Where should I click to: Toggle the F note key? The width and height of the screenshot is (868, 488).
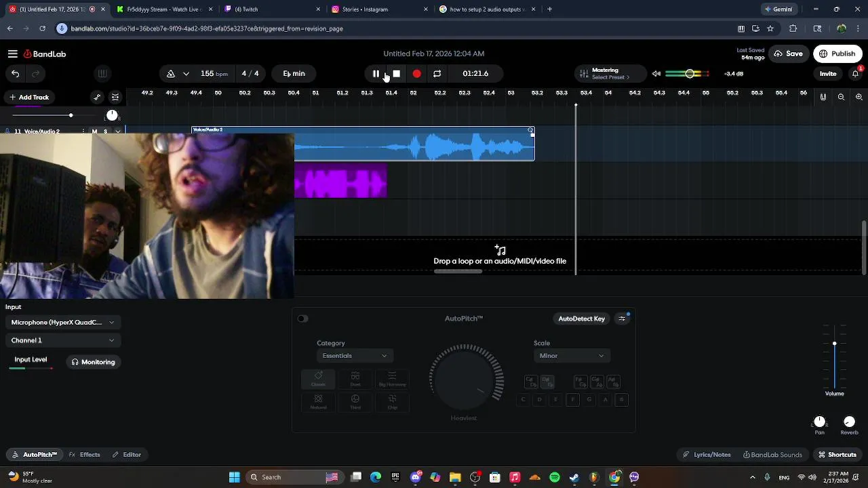click(572, 399)
